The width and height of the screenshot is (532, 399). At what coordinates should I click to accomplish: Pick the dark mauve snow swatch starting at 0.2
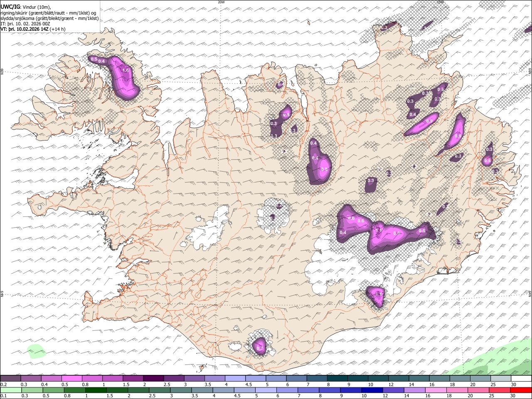pyautogui.click(x=10, y=378)
